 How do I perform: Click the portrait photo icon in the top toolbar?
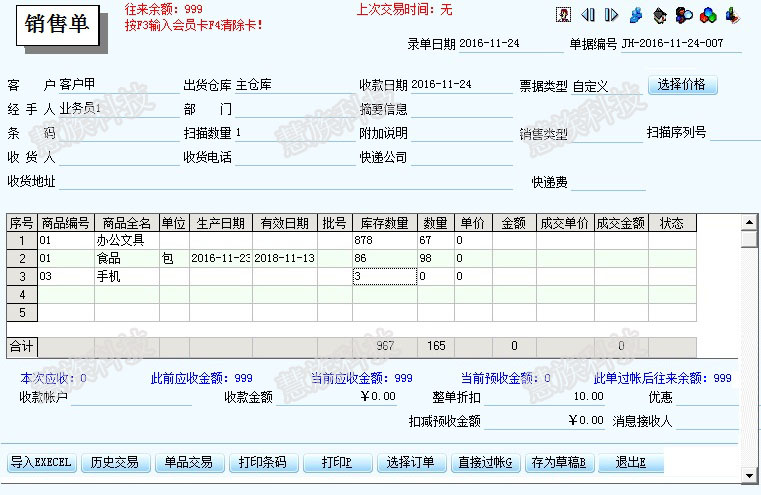(563, 15)
